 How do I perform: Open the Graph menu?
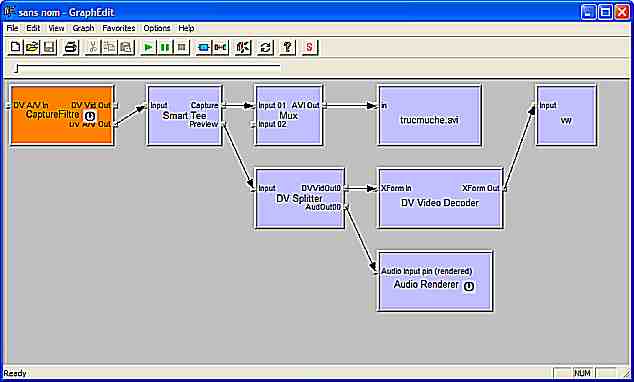pos(83,28)
